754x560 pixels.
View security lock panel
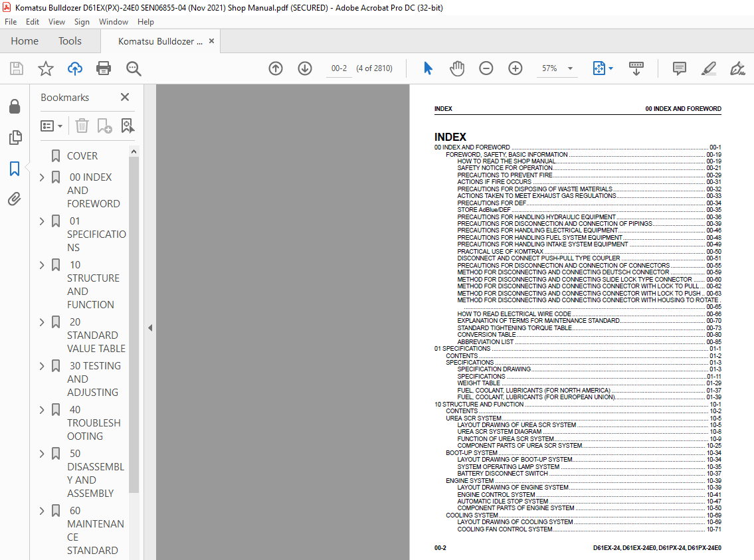point(15,106)
